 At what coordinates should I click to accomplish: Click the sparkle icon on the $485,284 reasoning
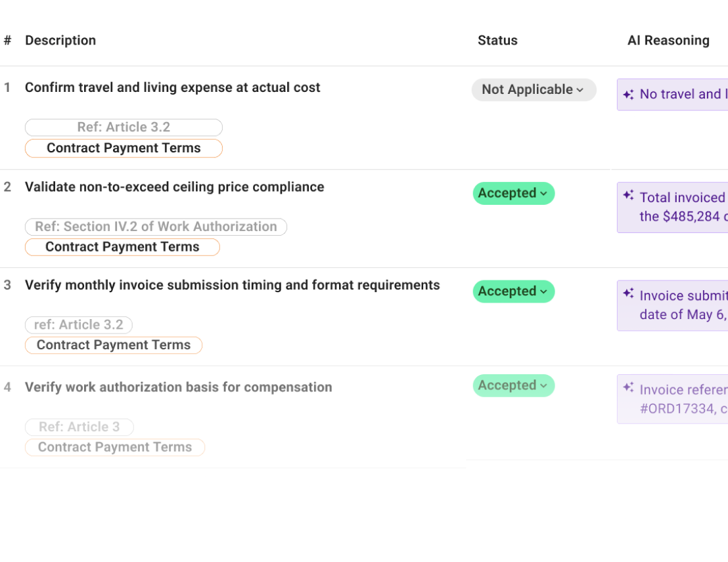pyautogui.click(x=629, y=194)
